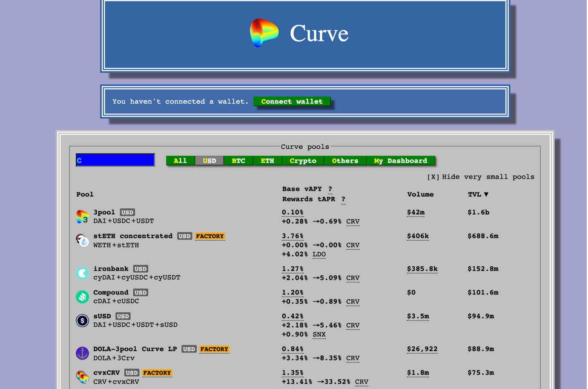Click the FACTORY badge on DOLA-3pool
This screenshot has height=389, width=588.
click(x=214, y=349)
